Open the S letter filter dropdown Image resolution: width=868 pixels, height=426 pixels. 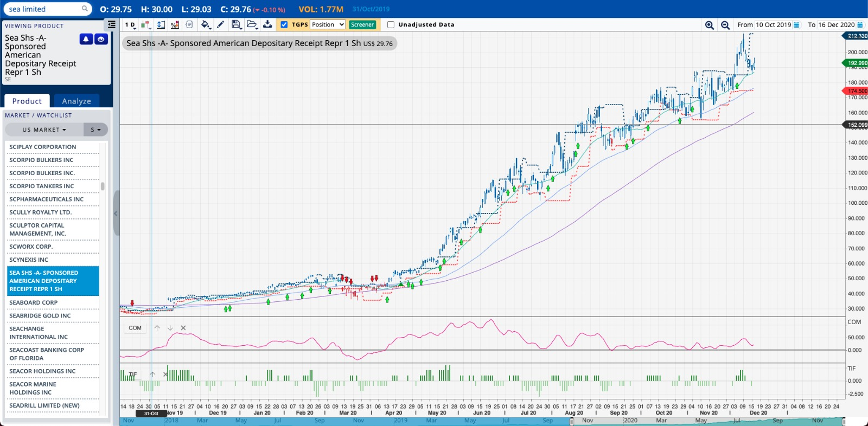point(96,130)
